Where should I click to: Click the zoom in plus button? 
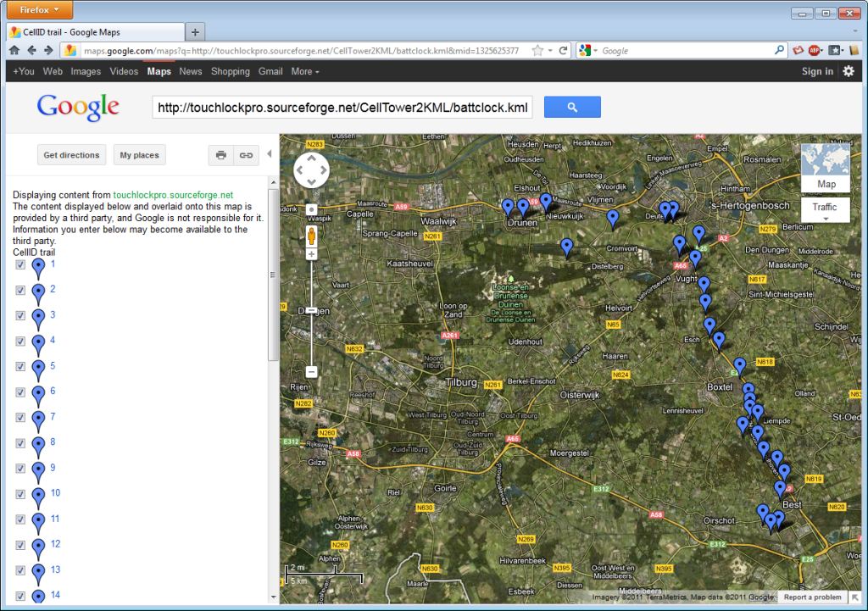[x=311, y=254]
